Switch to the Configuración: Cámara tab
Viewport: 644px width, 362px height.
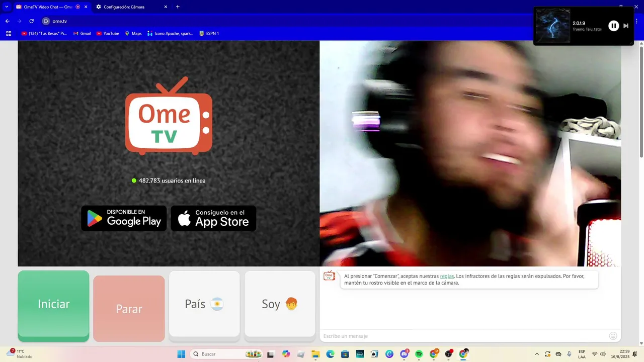[132, 7]
